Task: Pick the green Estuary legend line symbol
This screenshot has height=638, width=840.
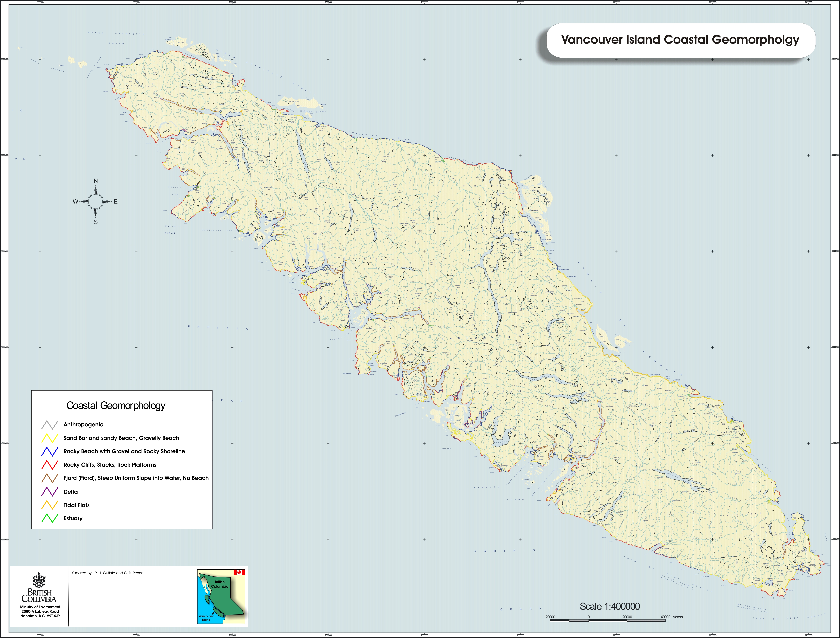Action: click(50, 518)
